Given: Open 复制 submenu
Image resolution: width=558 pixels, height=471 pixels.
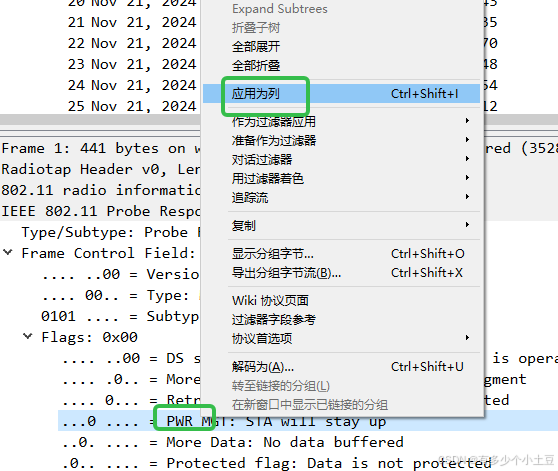Looking at the screenshot, I should click(x=341, y=225).
